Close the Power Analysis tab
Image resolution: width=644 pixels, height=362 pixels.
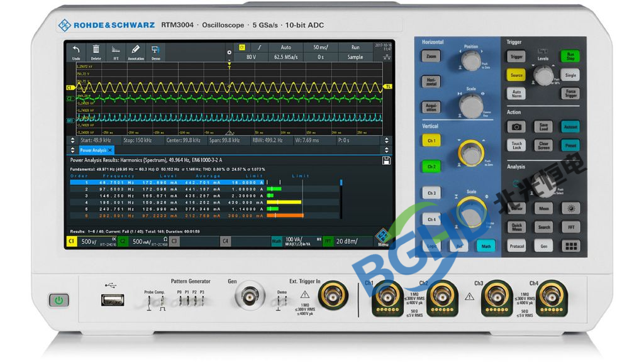point(110,150)
